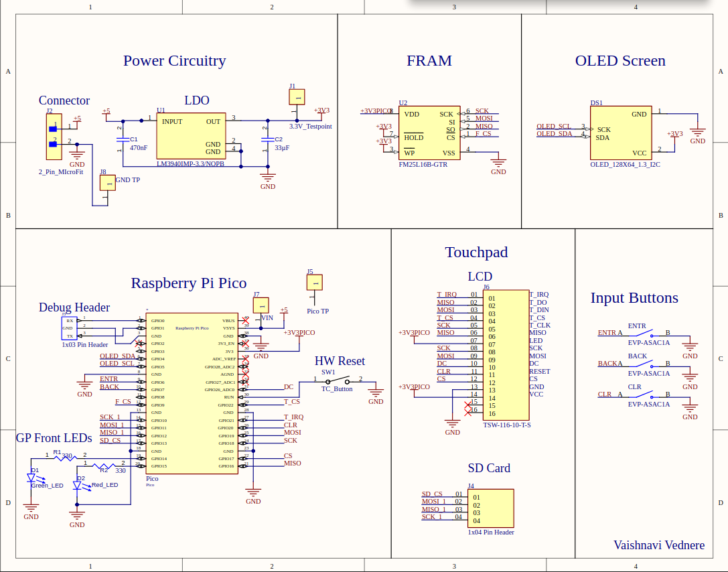Select the J4 1x04 SD card header
Screen dimensions: 728x572
coord(491,508)
